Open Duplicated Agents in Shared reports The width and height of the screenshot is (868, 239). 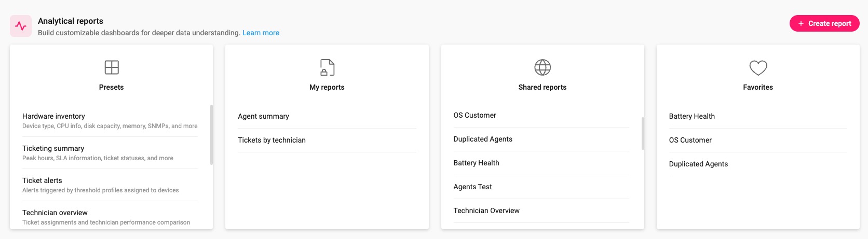[x=483, y=139]
